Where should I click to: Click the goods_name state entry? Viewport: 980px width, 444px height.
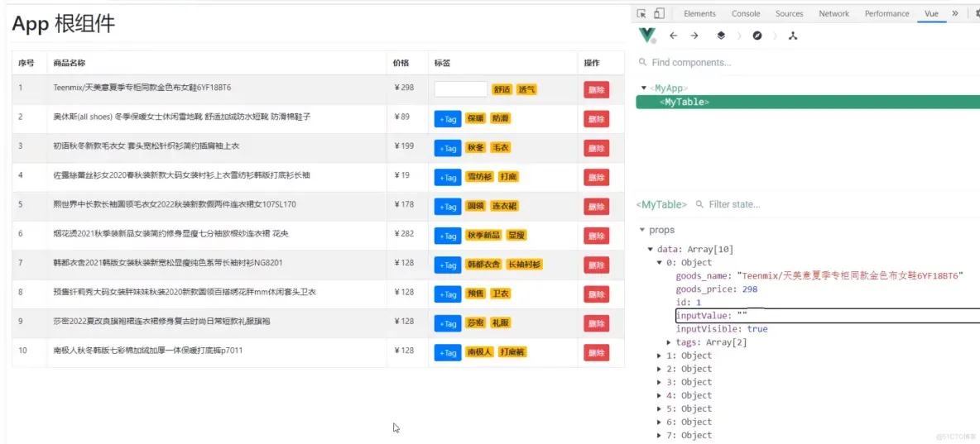coord(819,275)
